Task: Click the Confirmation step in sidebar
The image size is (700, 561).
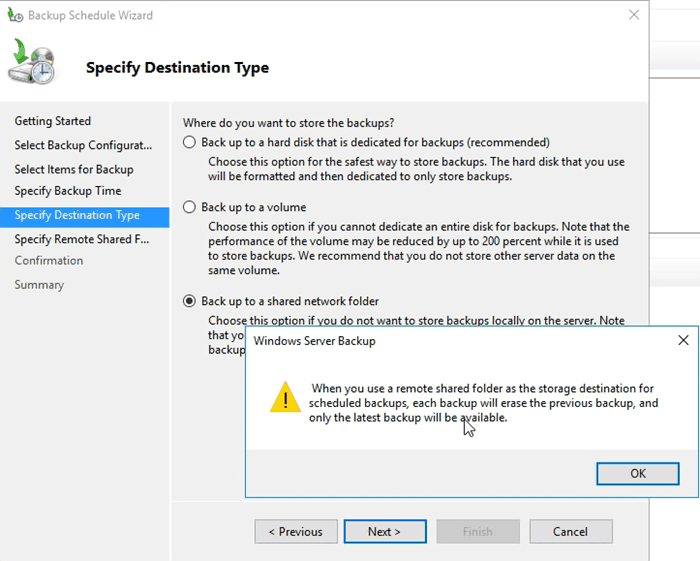Action: pyautogui.click(x=49, y=260)
